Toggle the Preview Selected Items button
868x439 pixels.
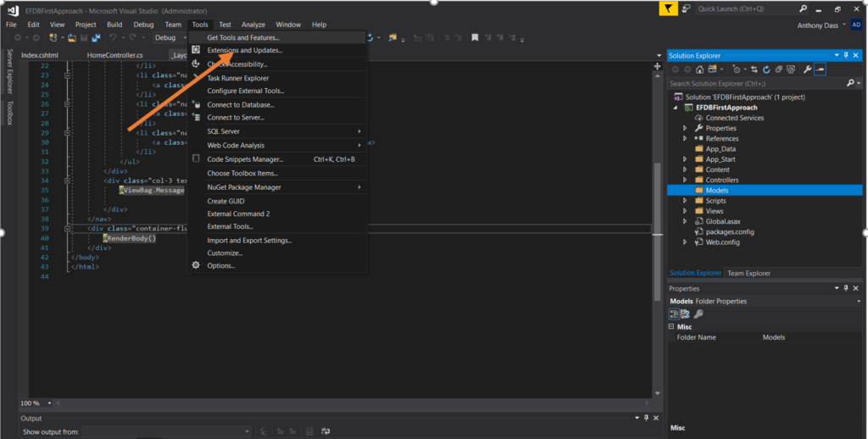tap(820, 69)
